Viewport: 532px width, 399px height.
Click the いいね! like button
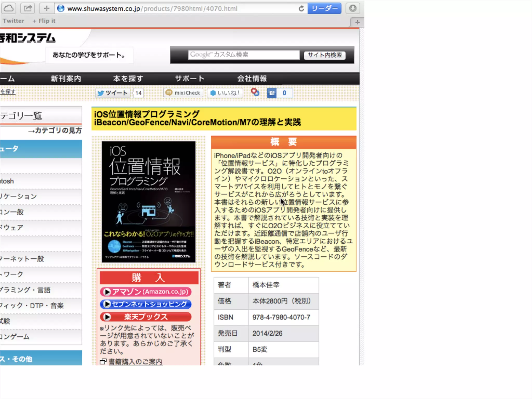coord(225,93)
